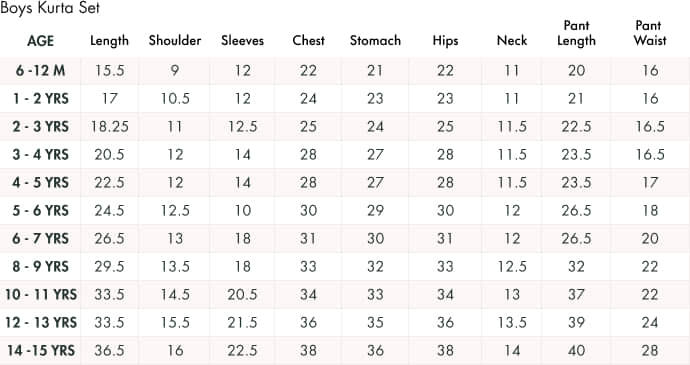This screenshot has height=365, width=690.
Task: Select the 18.25 length cell
Action: point(110,127)
